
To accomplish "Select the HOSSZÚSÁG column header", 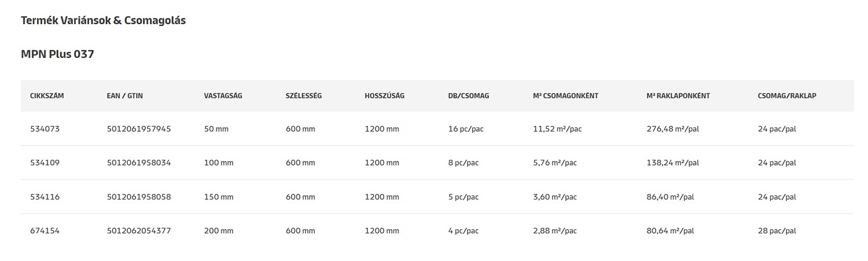I will (x=384, y=96).
